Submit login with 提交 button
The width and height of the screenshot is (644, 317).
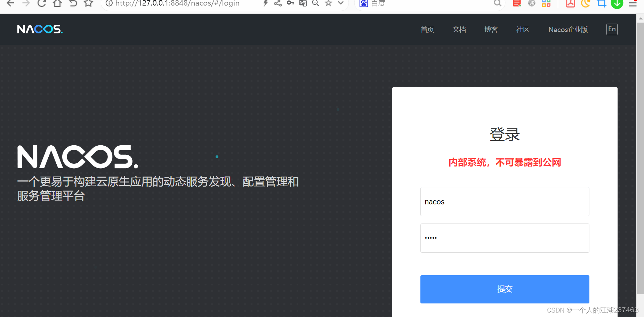(x=505, y=289)
